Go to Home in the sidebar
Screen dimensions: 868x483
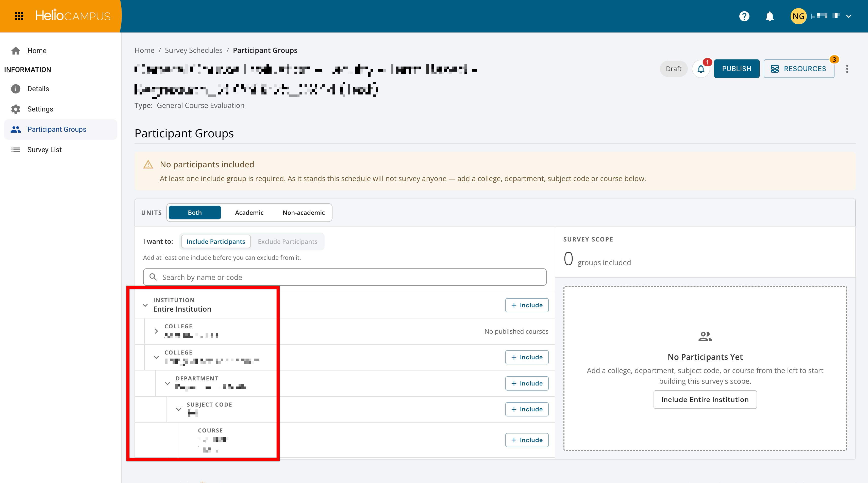[x=61, y=51]
